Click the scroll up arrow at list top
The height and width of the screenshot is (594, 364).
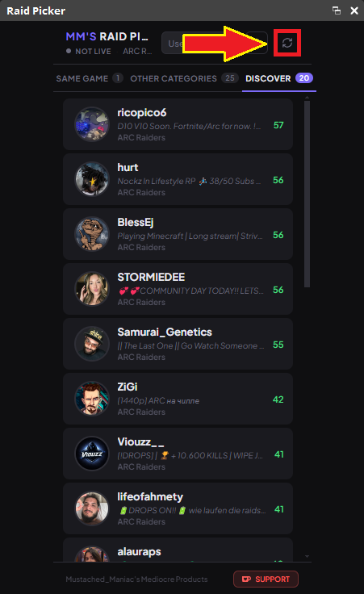(307, 98)
